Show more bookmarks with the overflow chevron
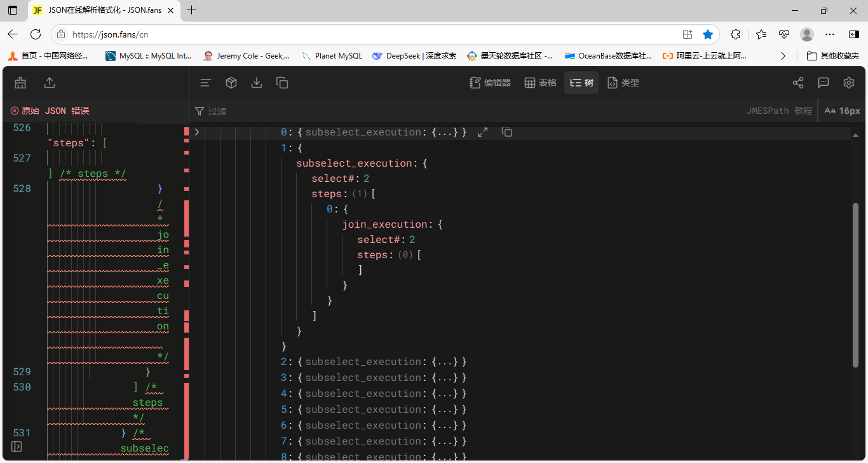 (783, 56)
